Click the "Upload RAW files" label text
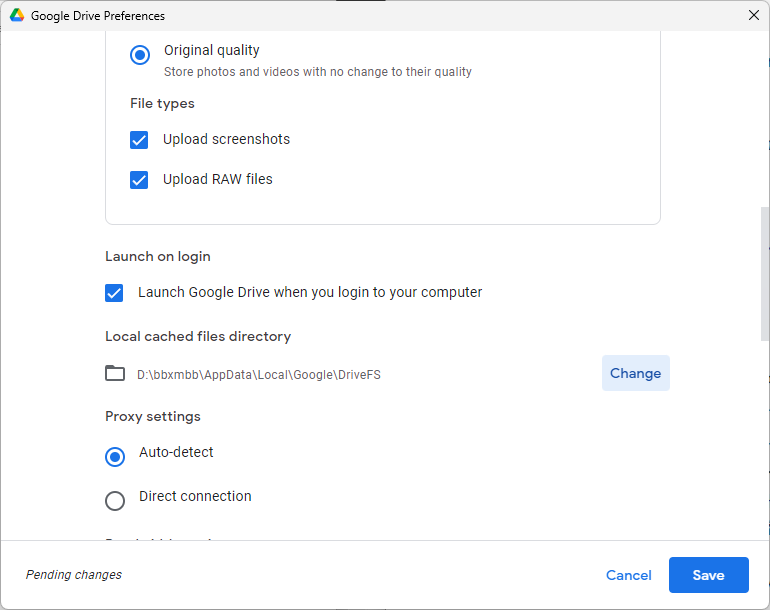 pos(217,180)
